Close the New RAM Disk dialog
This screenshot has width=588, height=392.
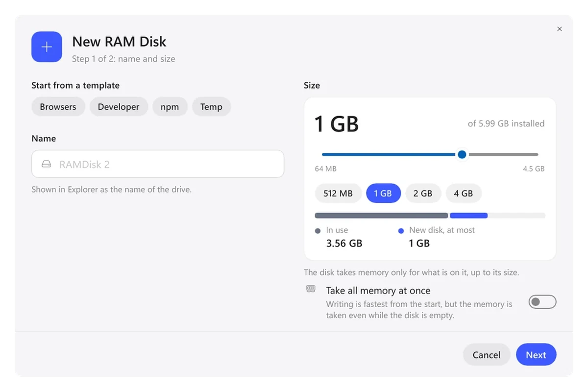click(x=560, y=29)
